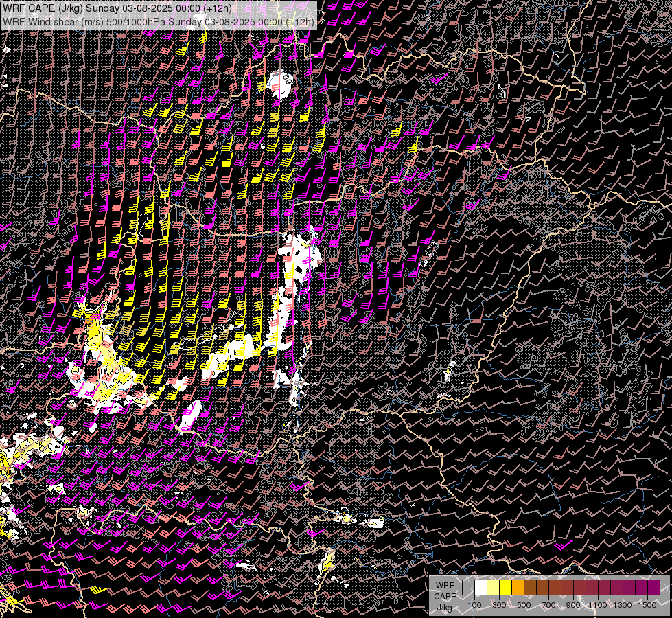Select the 1300–1400 CAPE legend swatch
The height and width of the screenshot is (618, 672).
click(629, 588)
